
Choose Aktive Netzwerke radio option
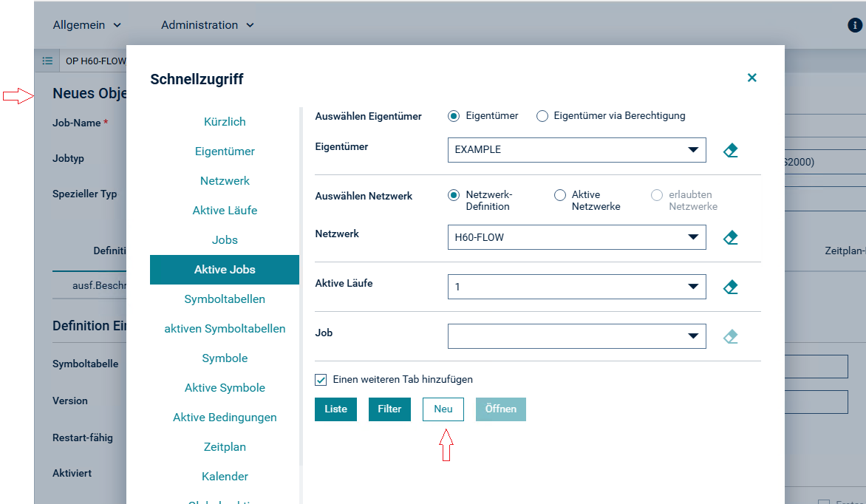pos(560,195)
